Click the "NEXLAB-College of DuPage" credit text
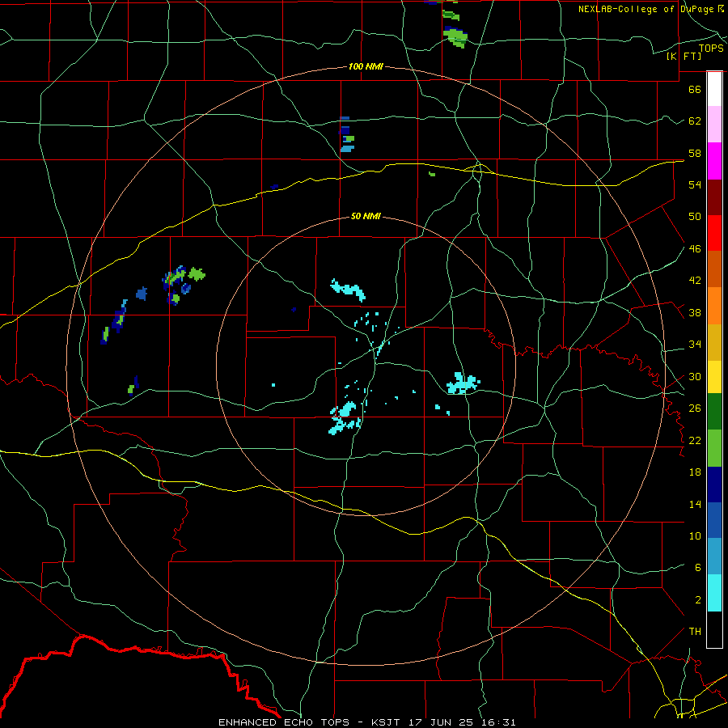This screenshot has width=728, height=728. click(x=647, y=9)
